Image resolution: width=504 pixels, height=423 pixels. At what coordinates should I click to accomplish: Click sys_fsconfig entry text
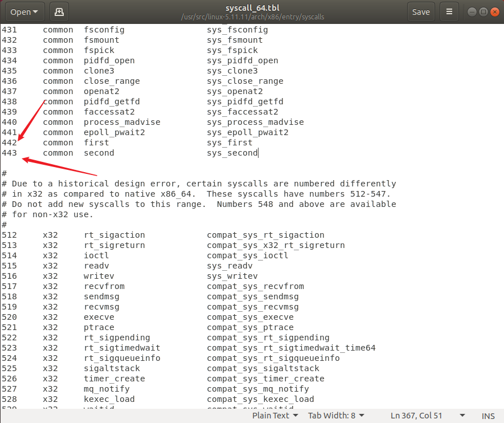(x=237, y=30)
